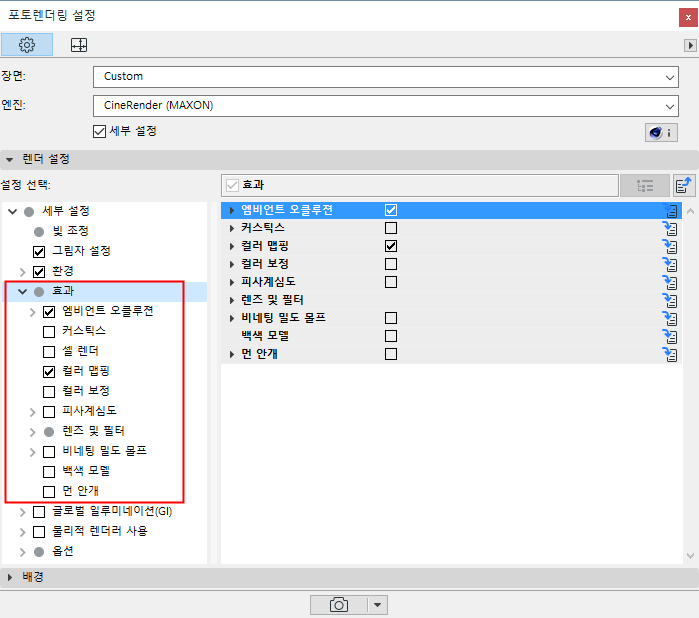Click the 효과 header field checkbox
Image resolution: width=699 pixels, height=618 pixels.
click(x=232, y=185)
